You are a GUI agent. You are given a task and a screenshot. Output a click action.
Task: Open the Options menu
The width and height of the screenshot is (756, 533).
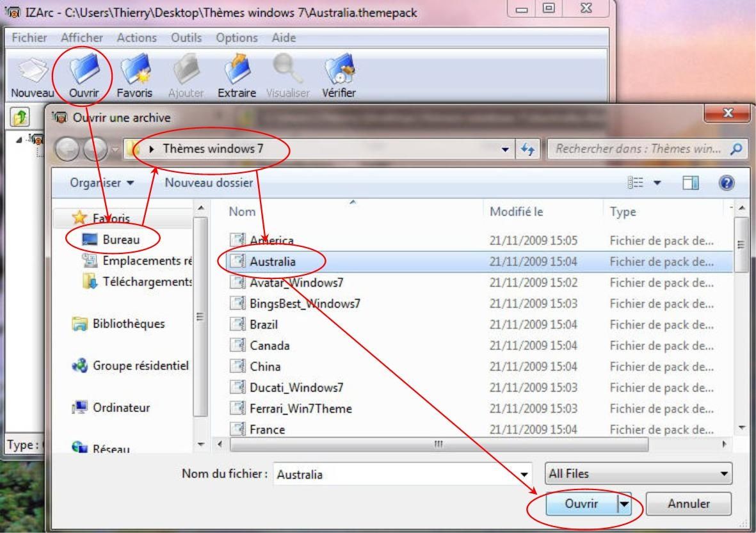237,38
